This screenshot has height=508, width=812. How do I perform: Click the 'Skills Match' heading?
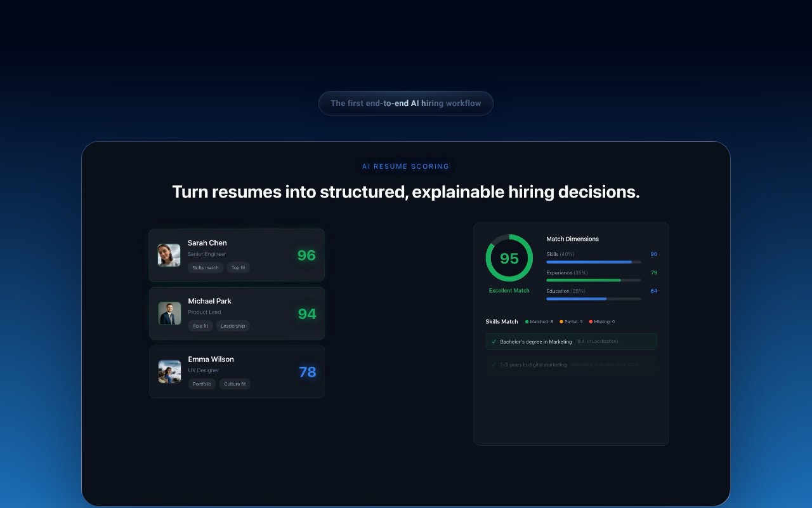[x=502, y=321]
